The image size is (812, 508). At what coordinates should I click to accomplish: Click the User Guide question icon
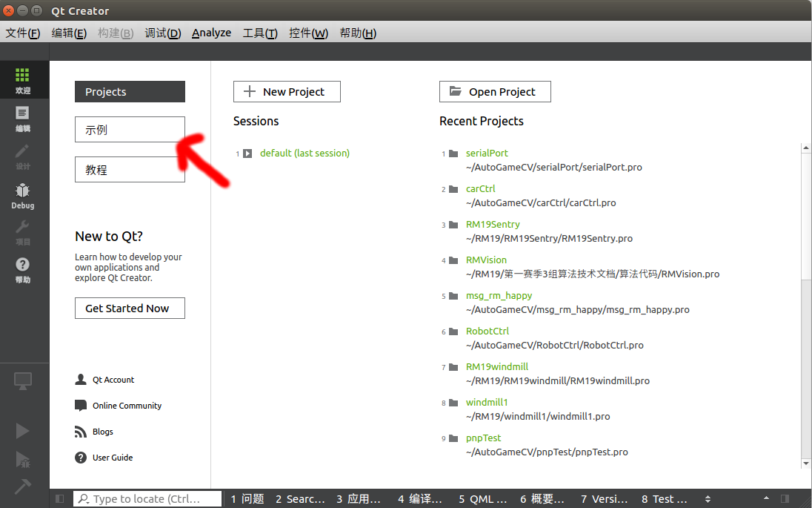point(81,457)
